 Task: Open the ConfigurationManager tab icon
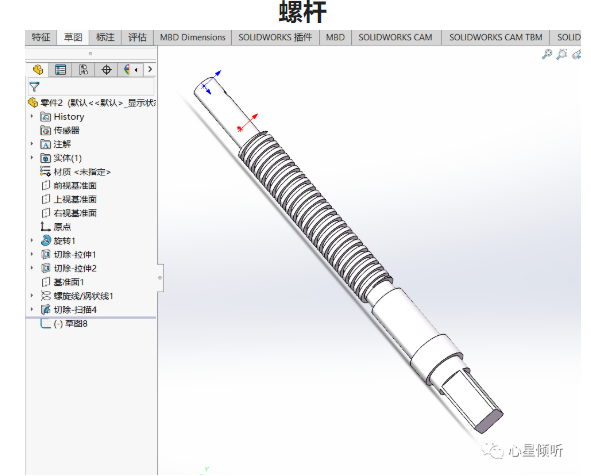coord(83,70)
